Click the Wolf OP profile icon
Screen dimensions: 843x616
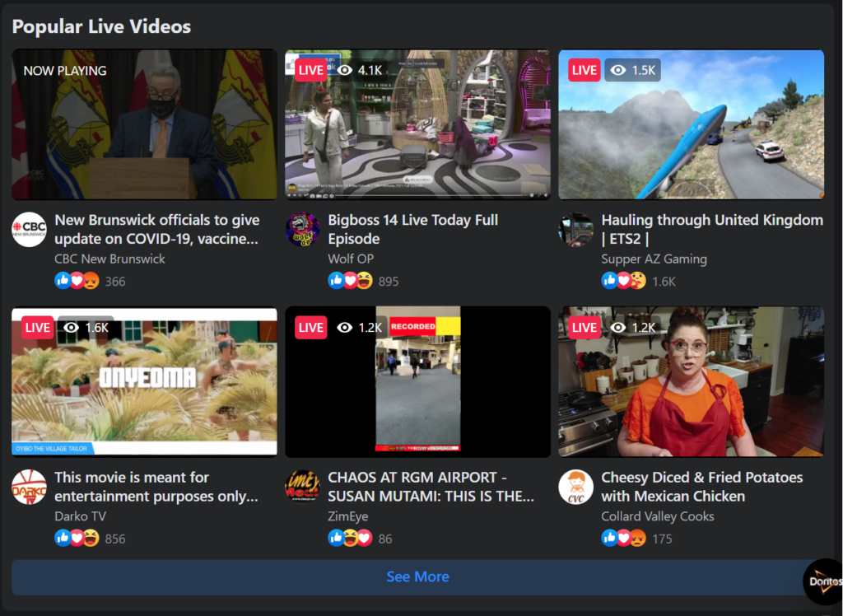301,231
